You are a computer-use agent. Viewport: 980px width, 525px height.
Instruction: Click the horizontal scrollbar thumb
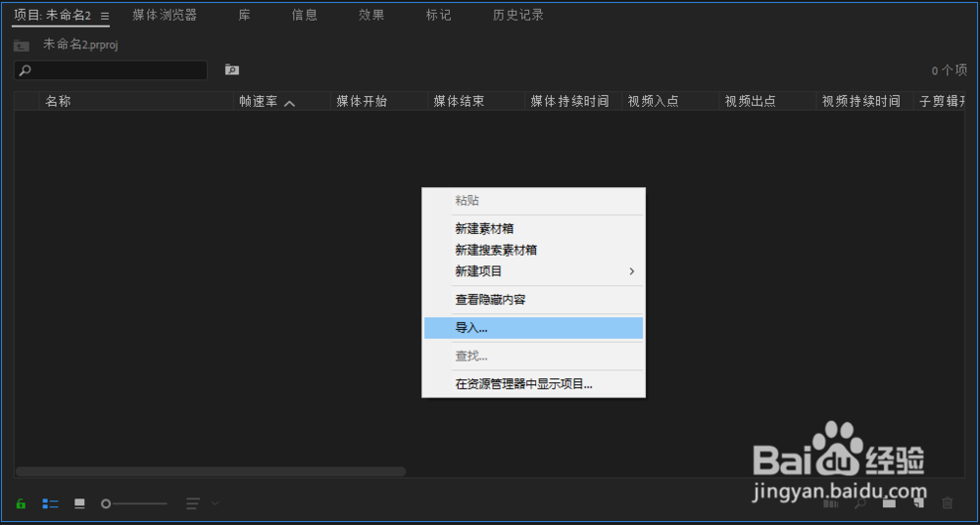click(211, 471)
